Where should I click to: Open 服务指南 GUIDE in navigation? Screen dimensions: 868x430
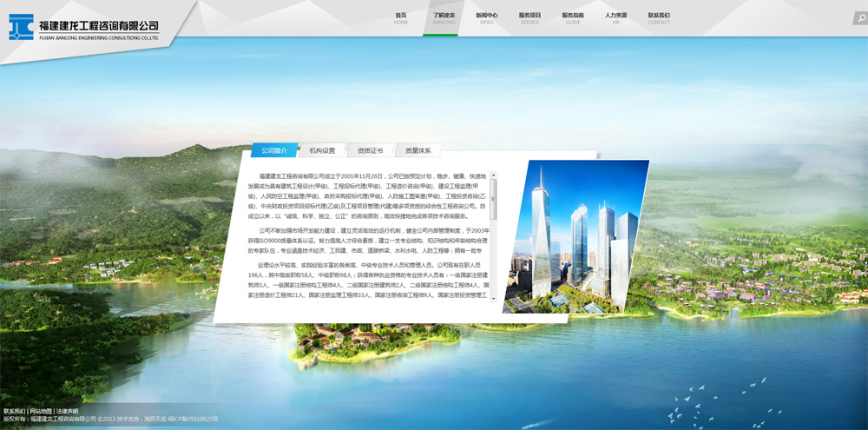click(573, 18)
